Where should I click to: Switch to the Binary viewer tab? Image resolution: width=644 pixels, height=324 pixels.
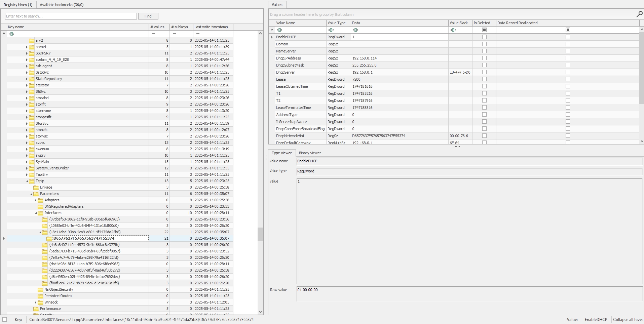[x=310, y=153]
